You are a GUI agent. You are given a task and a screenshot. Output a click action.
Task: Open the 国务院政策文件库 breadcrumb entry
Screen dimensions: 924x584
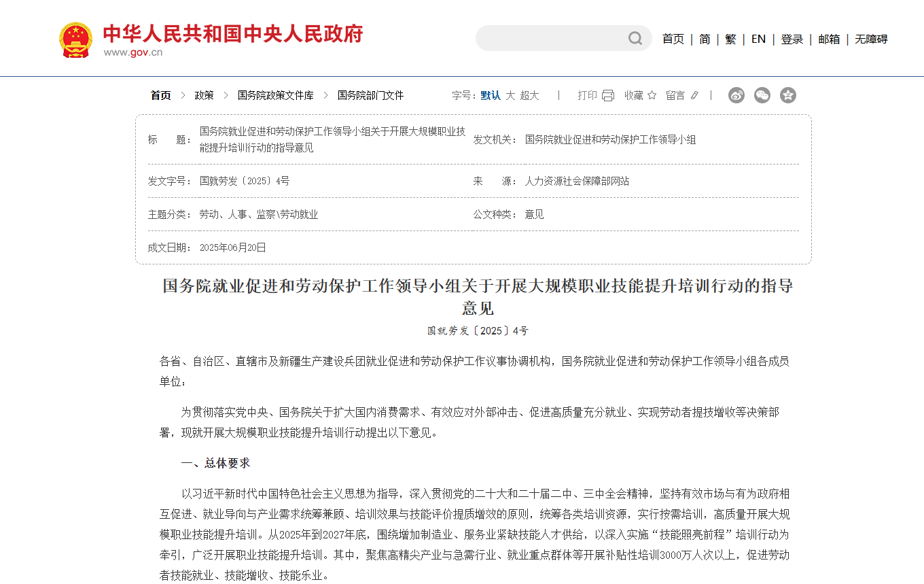tap(275, 95)
